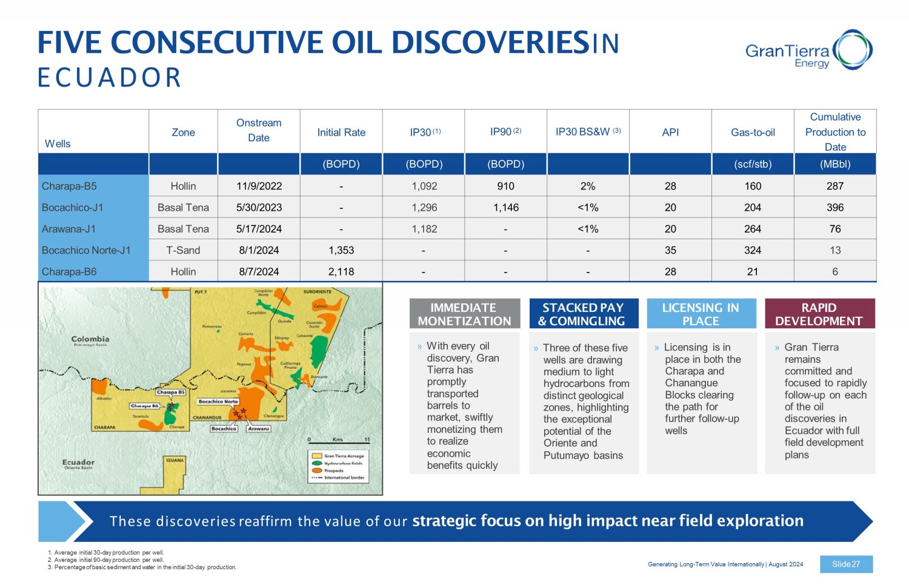Image resolution: width=909 pixels, height=588 pixels.
Task: Select the Charapa-B5 well row label
Action: tap(69, 186)
